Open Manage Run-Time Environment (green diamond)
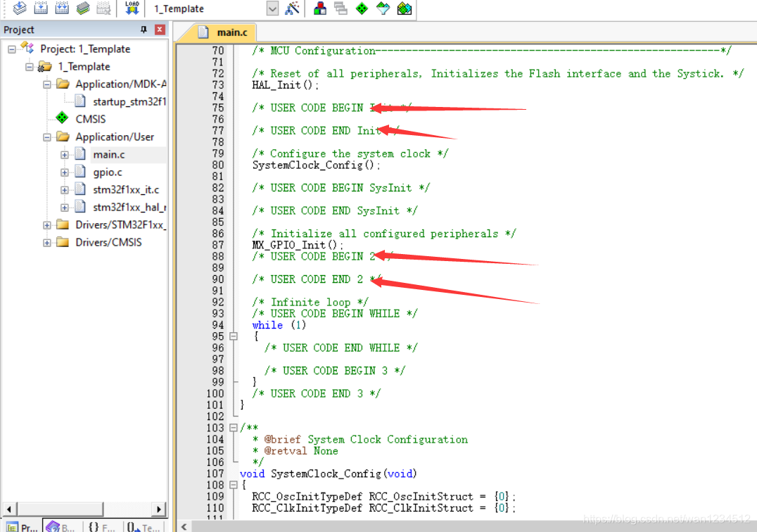The height and width of the screenshot is (532, 757). coord(362,8)
